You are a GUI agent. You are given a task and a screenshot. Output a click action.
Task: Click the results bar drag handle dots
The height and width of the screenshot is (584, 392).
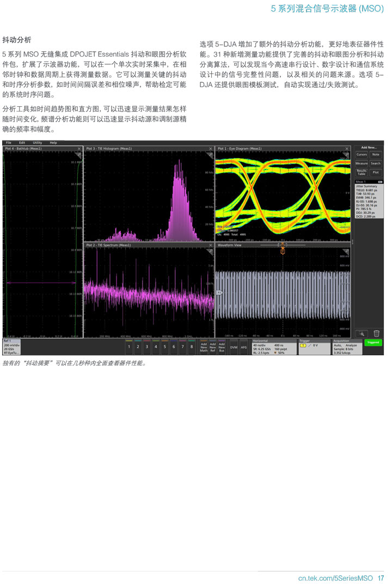pos(353,242)
